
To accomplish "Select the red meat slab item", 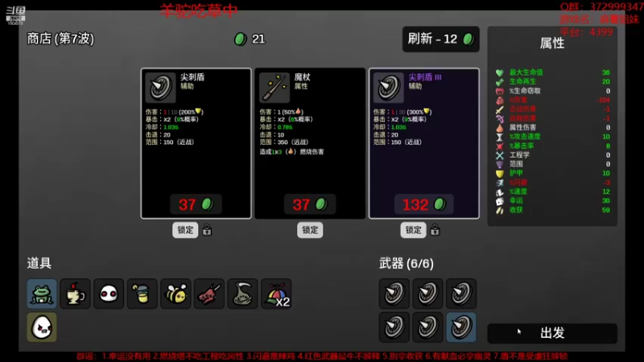I will [209, 294].
